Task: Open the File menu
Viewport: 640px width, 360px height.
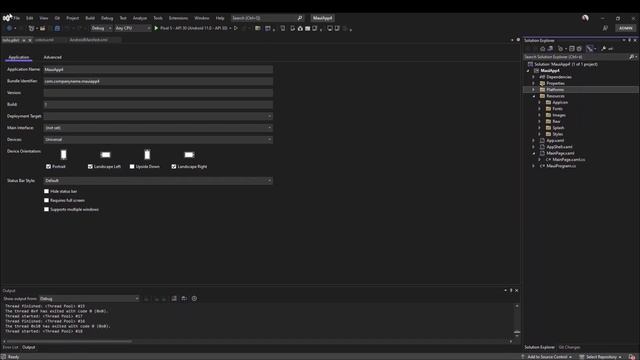Action: [17, 18]
